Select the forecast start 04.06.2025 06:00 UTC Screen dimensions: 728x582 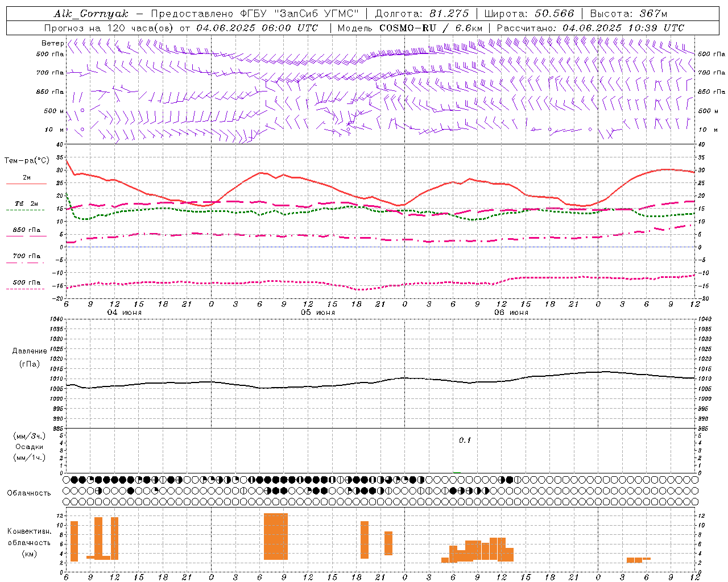[257, 28]
